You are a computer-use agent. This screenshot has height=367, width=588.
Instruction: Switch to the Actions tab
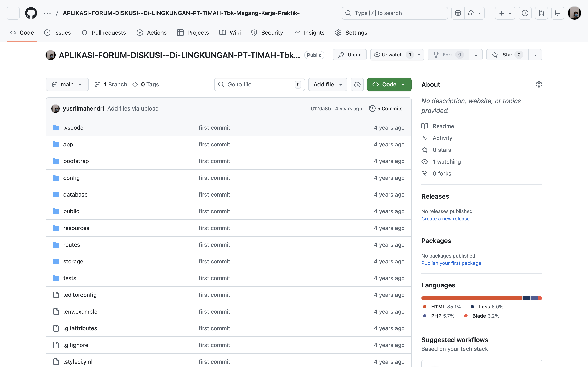pos(152,33)
